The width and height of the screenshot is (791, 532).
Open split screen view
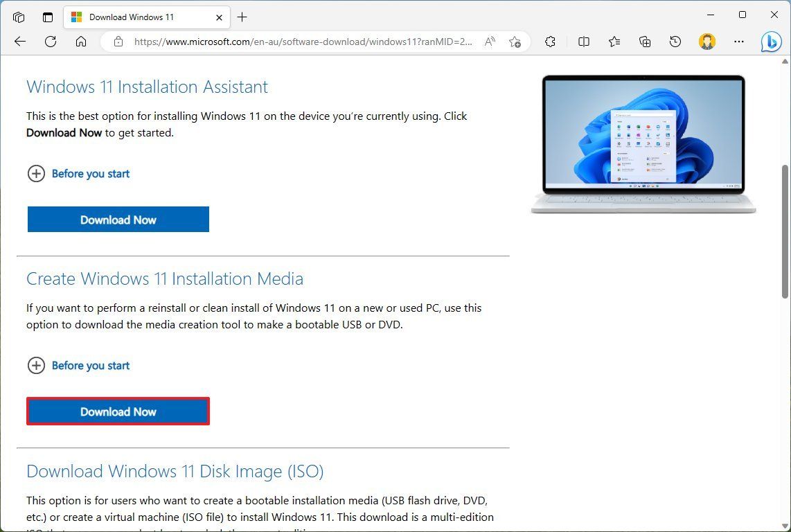(583, 42)
